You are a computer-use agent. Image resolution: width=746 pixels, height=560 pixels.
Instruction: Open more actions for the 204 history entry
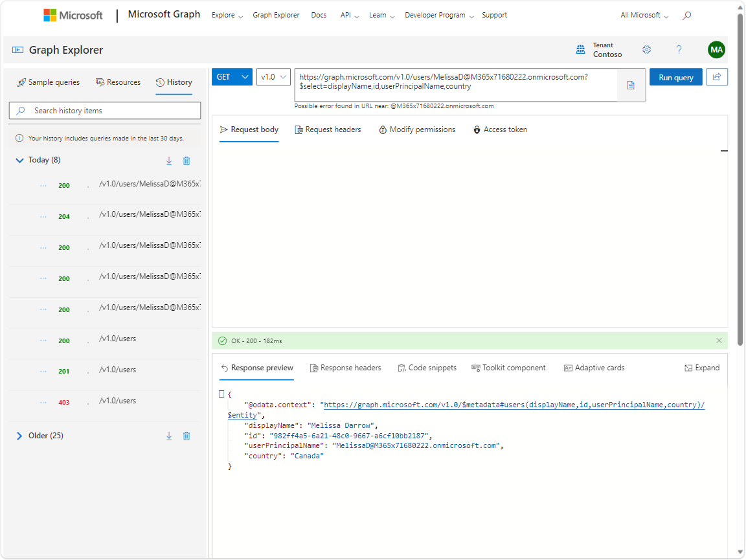43,216
